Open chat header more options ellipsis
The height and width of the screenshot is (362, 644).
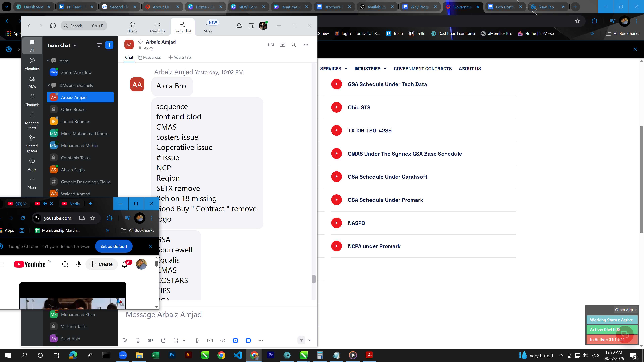pyautogui.click(x=306, y=45)
